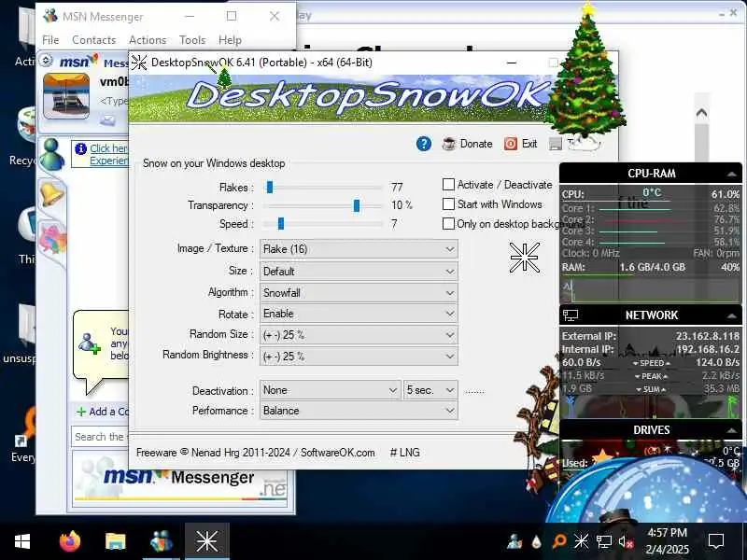Open the Size dropdown set to Default
The image size is (747, 560).
[x=359, y=272]
